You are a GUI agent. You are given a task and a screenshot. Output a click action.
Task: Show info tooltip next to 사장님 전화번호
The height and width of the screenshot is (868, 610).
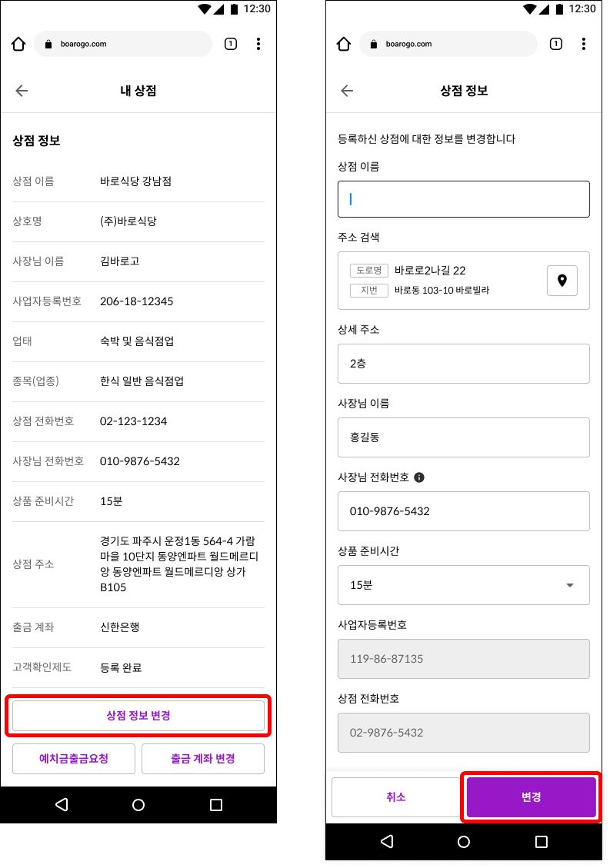pos(419,477)
